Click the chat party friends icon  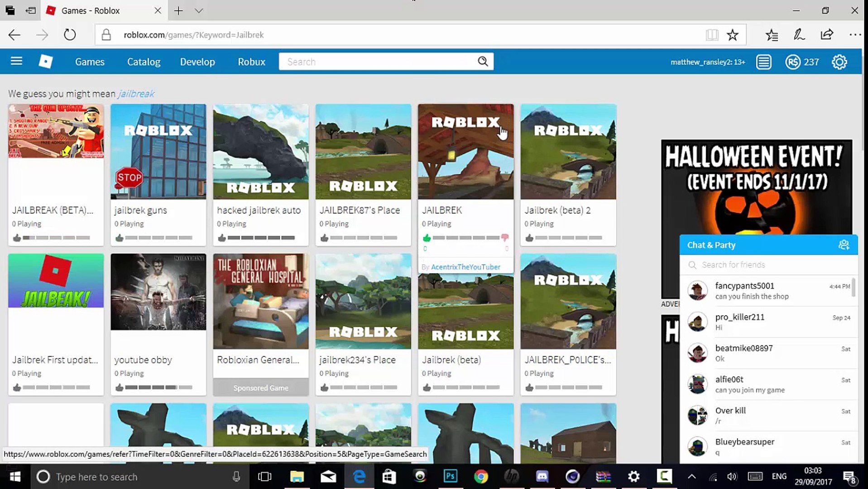pyautogui.click(x=844, y=245)
